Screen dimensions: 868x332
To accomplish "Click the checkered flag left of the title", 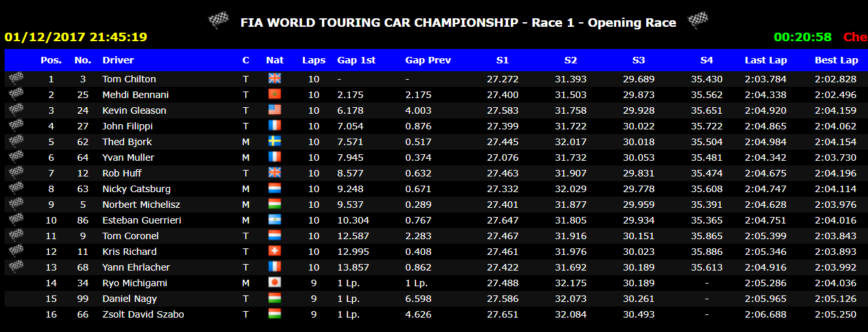I will tap(218, 21).
